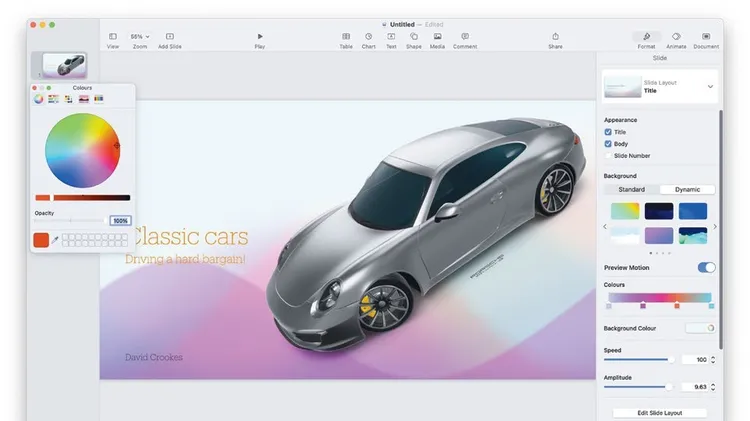Viewport: 750px width, 421px height.
Task: Choose the bright blue background swatch
Action: 693,211
